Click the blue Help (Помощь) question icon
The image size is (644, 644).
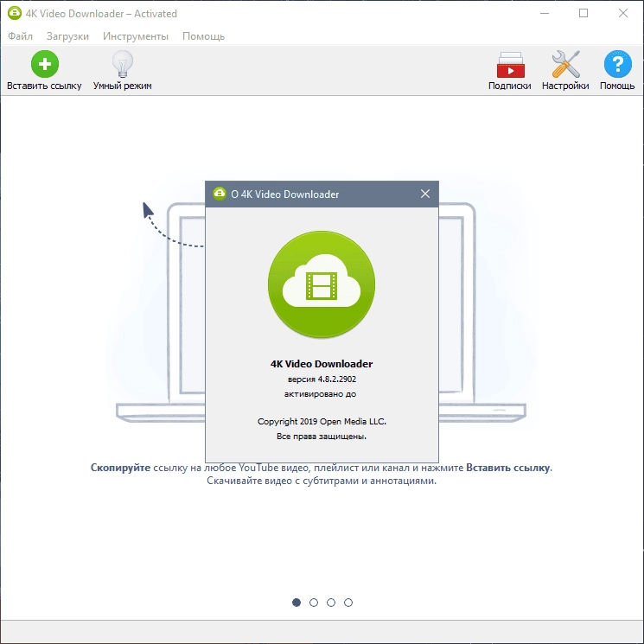[x=617, y=64]
